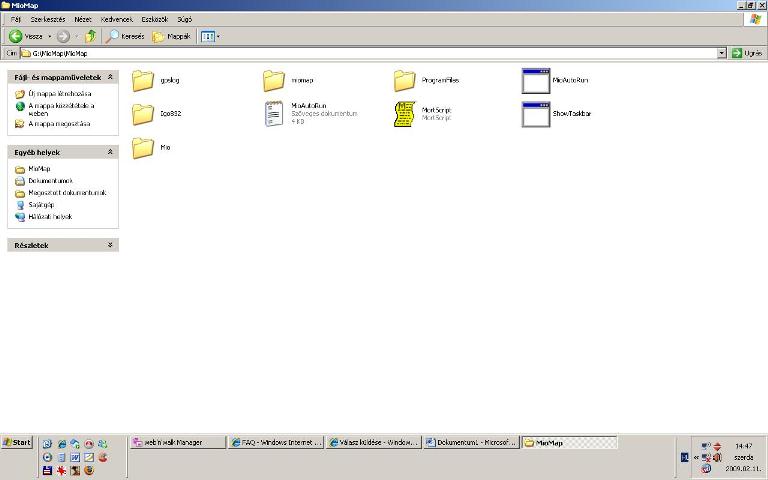Launch Firefox from the Quick Launch bar
This screenshot has width=768, height=480.
point(89,471)
